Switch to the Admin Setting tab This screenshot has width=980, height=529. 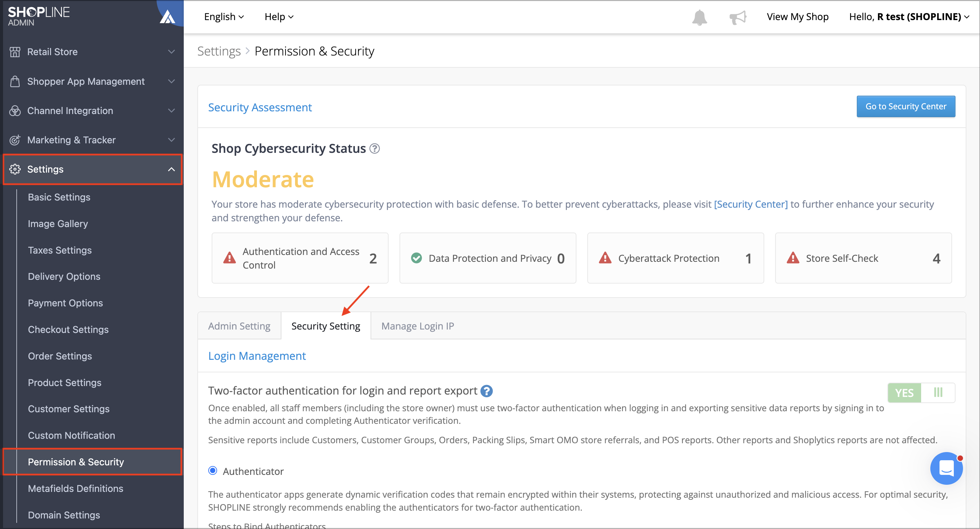pos(239,326)
